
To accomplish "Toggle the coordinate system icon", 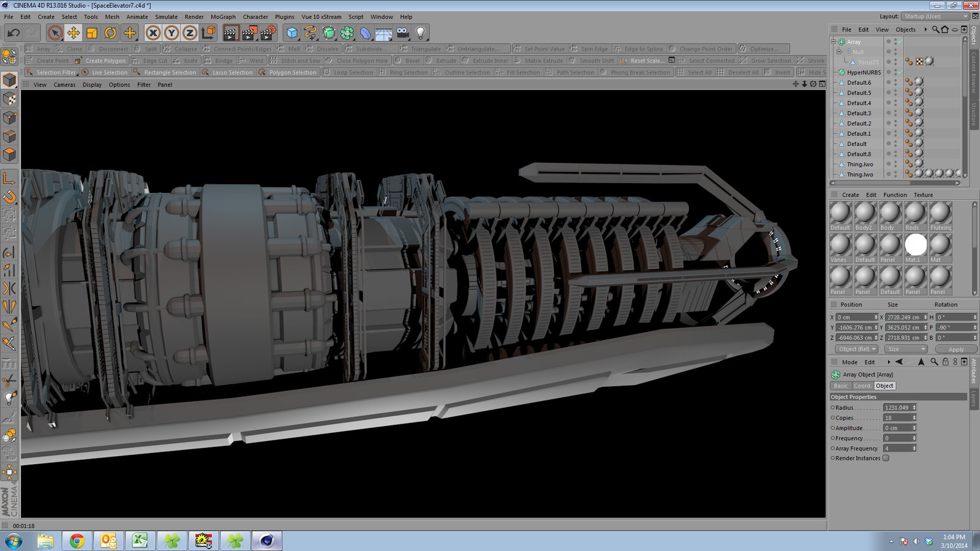I will click(208, 32).
